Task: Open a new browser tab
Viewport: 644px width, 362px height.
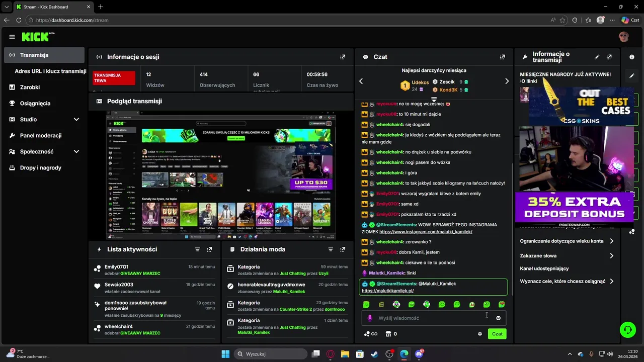Action: 101,7
